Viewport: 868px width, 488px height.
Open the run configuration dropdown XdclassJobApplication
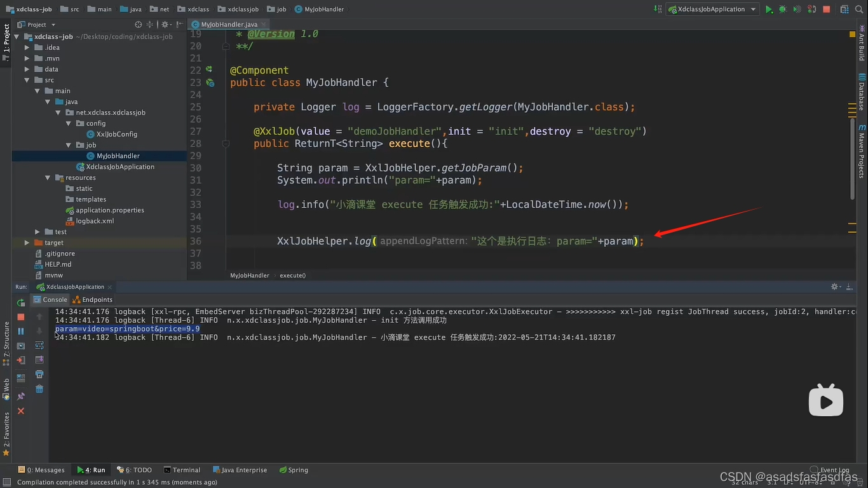(x=712, y=10)
